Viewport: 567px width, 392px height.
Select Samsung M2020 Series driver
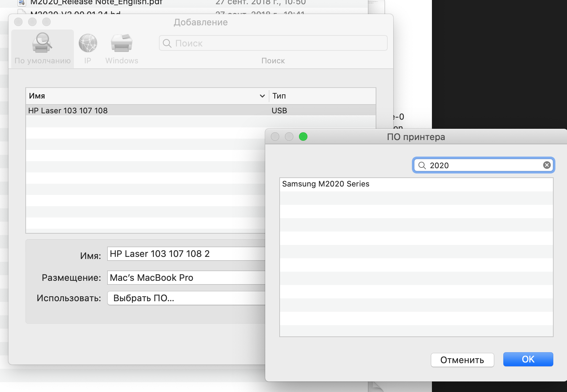pos(326,184)
